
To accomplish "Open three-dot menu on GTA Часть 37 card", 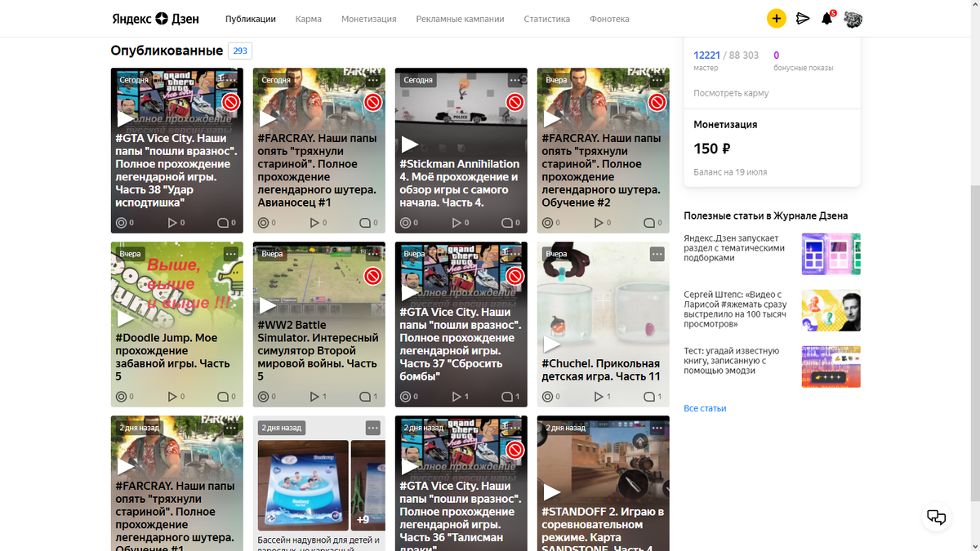I will [515, 254].
